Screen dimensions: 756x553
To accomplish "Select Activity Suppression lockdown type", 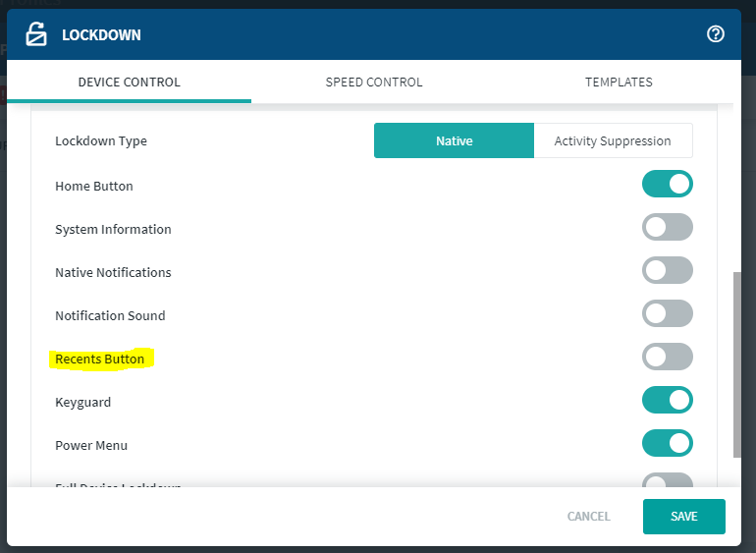I will 613,141.
